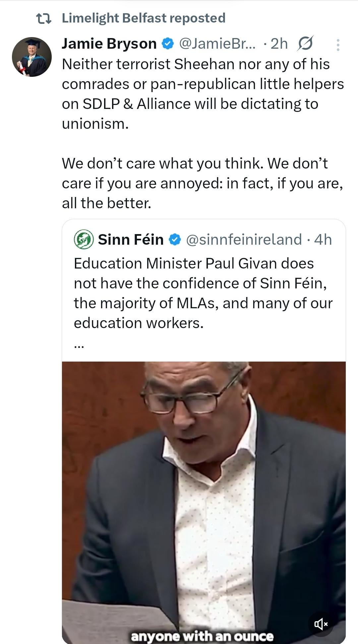Click the Jamie Bryson display name
The width and height of the screenshot is (358, 644).
click(x=109, y=44)
